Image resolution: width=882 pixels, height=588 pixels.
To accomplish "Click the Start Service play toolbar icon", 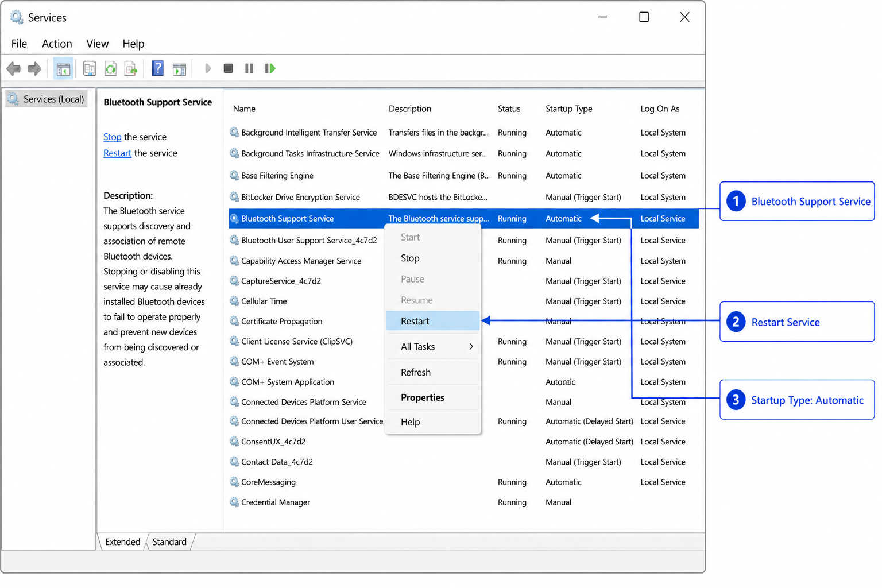I will point(208,68).
